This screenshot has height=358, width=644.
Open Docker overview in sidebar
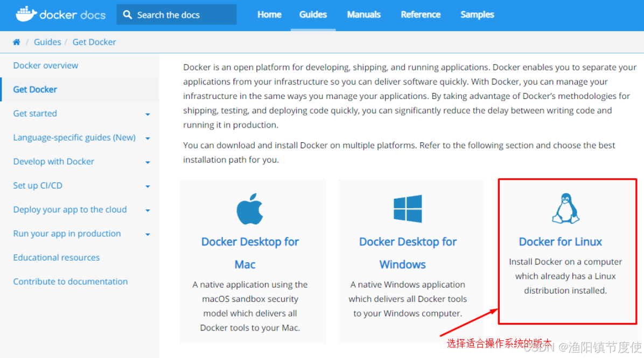(x=46, y=65)
